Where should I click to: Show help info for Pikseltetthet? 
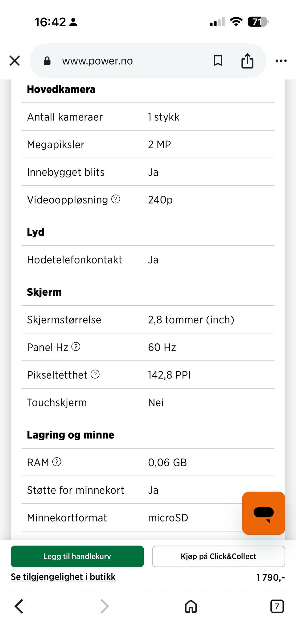coord(95,374)
